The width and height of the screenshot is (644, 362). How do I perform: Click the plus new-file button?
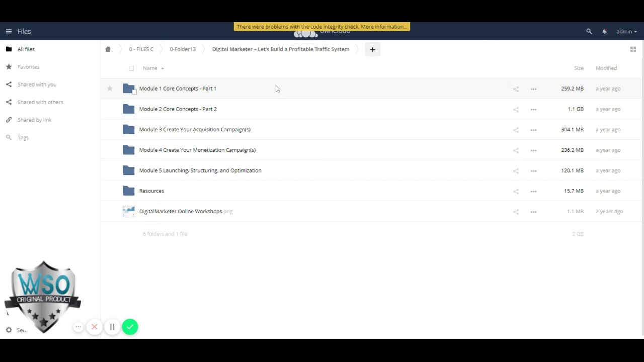[372, 49]
